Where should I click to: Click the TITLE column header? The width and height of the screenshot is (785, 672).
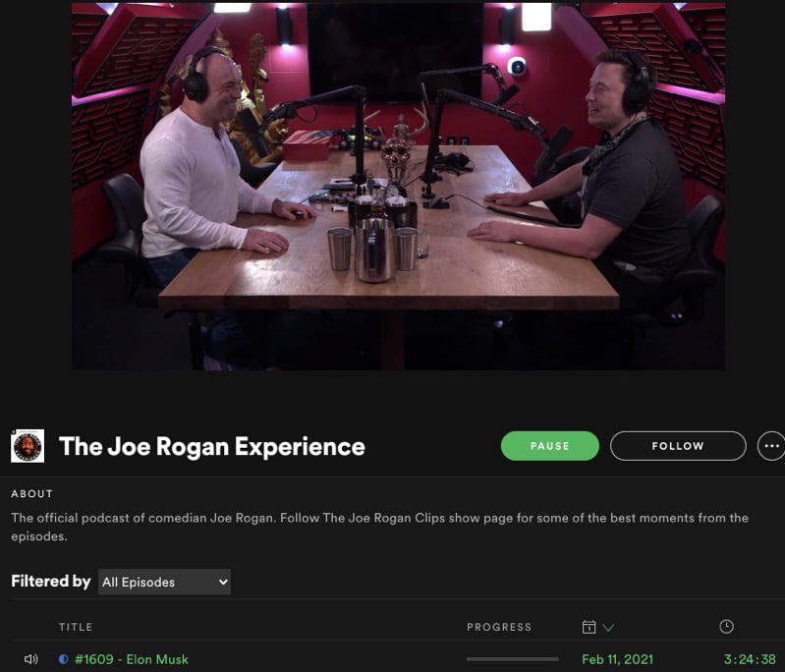[x=76, y=627]
